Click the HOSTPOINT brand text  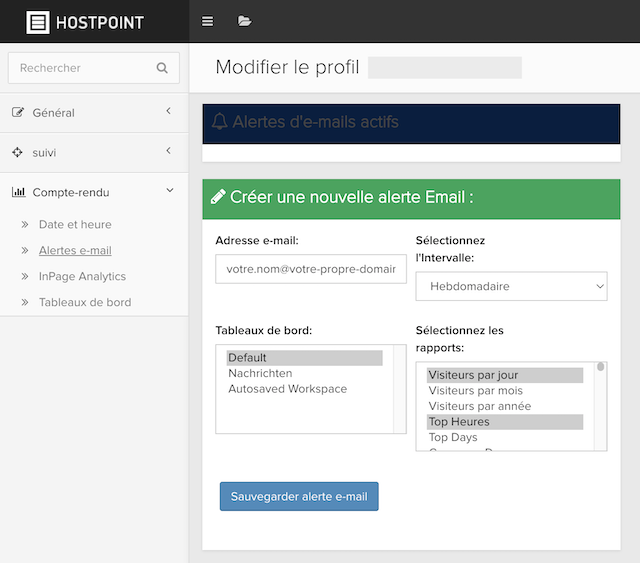click(x=100, y=22)
